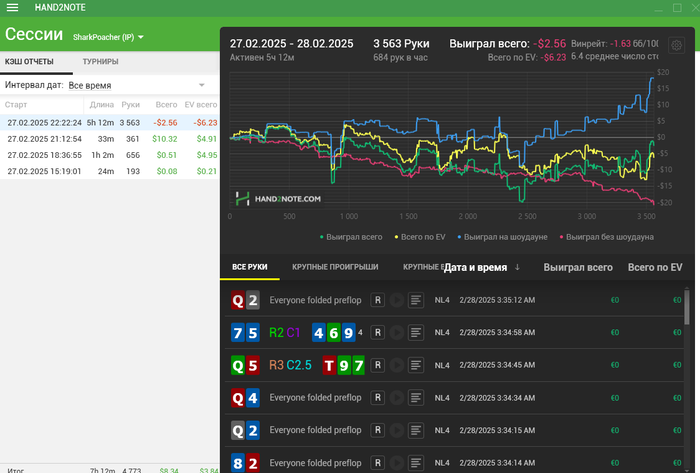Play the Q4 3:34:34 AM hand
700x473 pixels.
pyautogui.click(x=396, y=398)
